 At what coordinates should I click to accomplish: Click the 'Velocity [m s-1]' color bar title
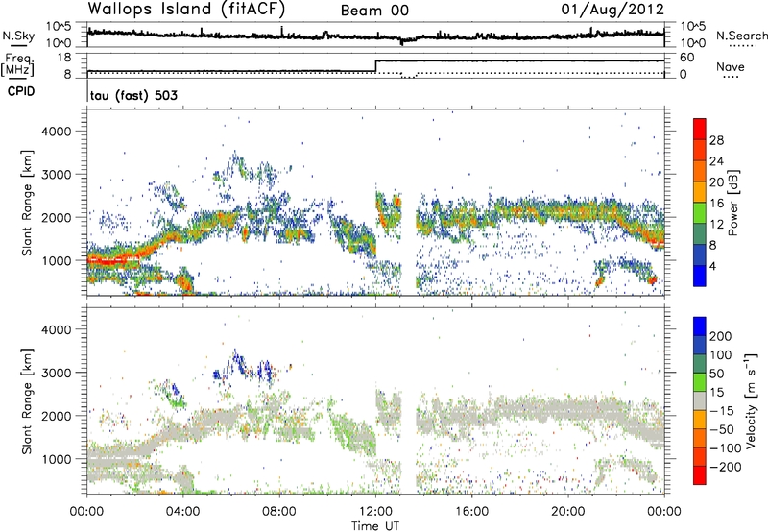(x=752, y=400)
